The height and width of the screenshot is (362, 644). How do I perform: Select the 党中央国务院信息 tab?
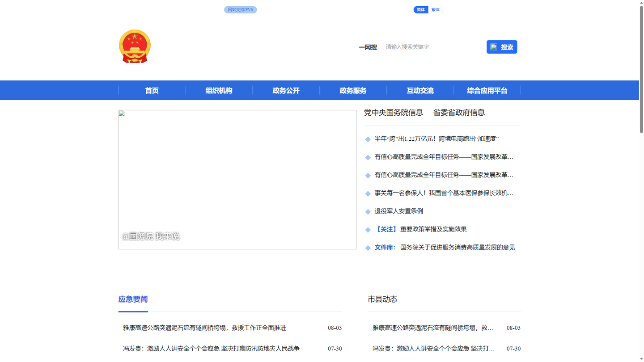click(394, 113)
